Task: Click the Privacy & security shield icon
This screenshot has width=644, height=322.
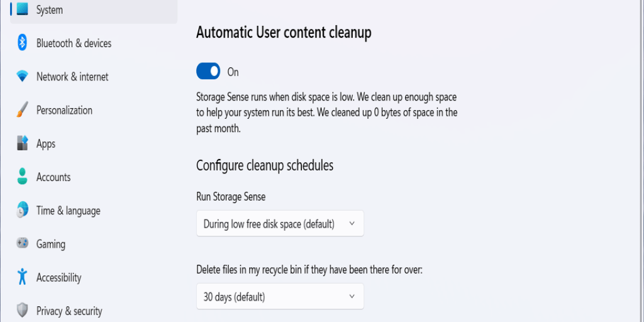Action: [22, 310]
